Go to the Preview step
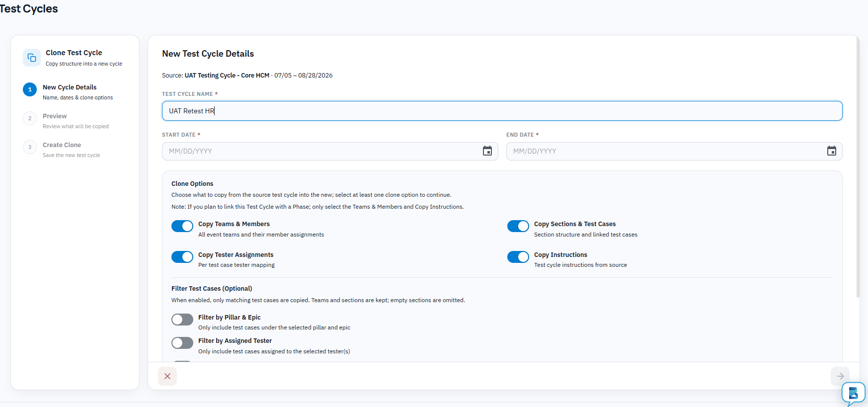The width and height of the screenshot is (868, 407). pos(55,116)
